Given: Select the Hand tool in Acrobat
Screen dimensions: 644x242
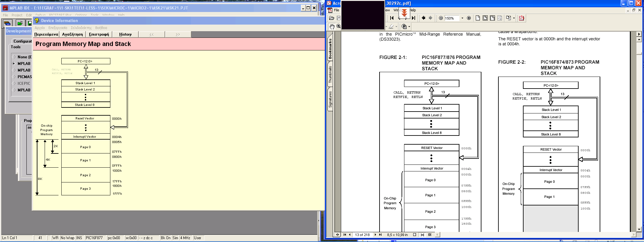Looking at the screenshot, I should (x=332, y=26).
